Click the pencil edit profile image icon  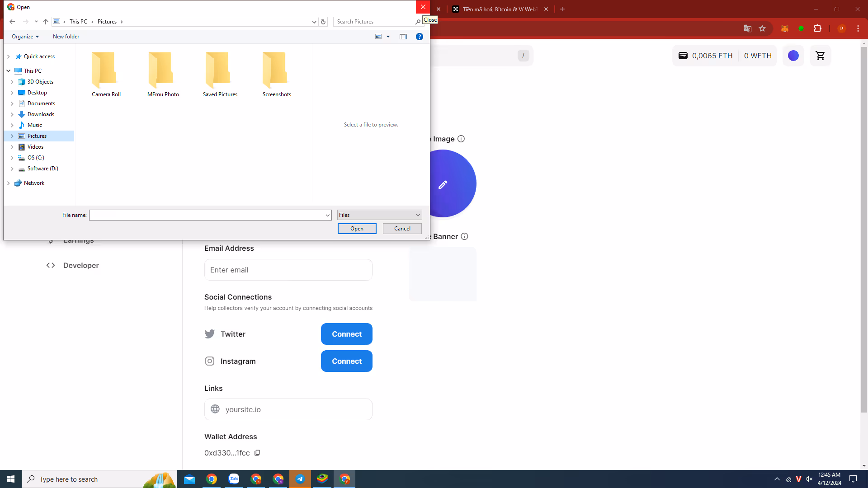(x=443, y=184)
